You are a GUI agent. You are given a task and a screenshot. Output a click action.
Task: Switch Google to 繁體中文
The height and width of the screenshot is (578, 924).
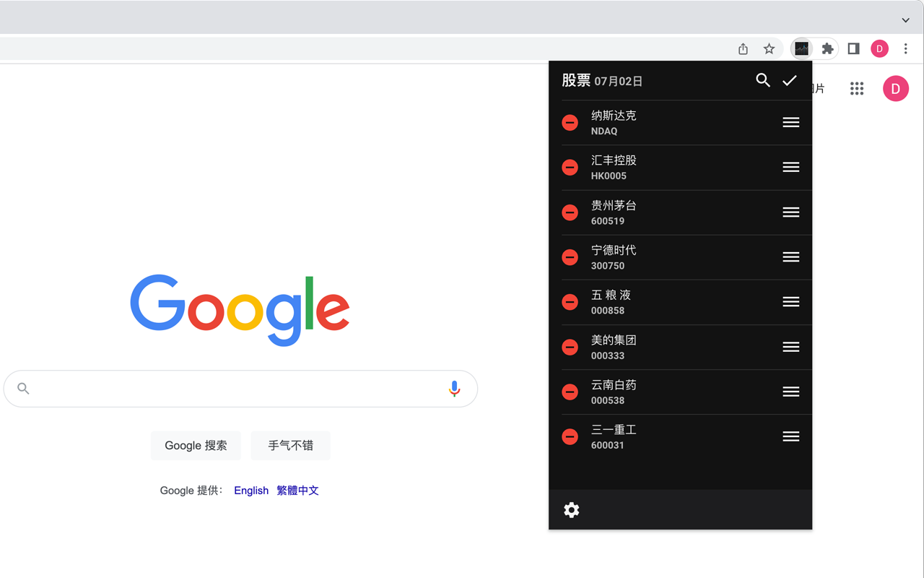tap(297, 491)
